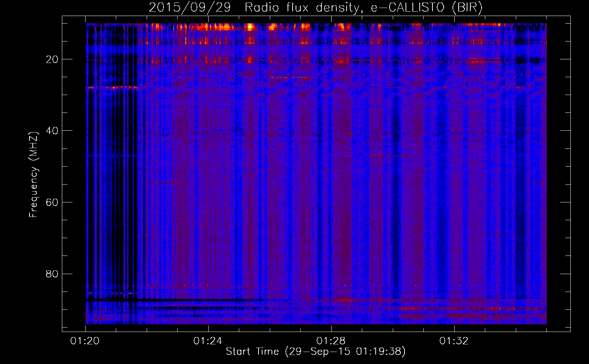Click the 01:28 time tick label
The height and width of the screenshot is (364, 589).
pyautogui.click(x=331, y=341)
